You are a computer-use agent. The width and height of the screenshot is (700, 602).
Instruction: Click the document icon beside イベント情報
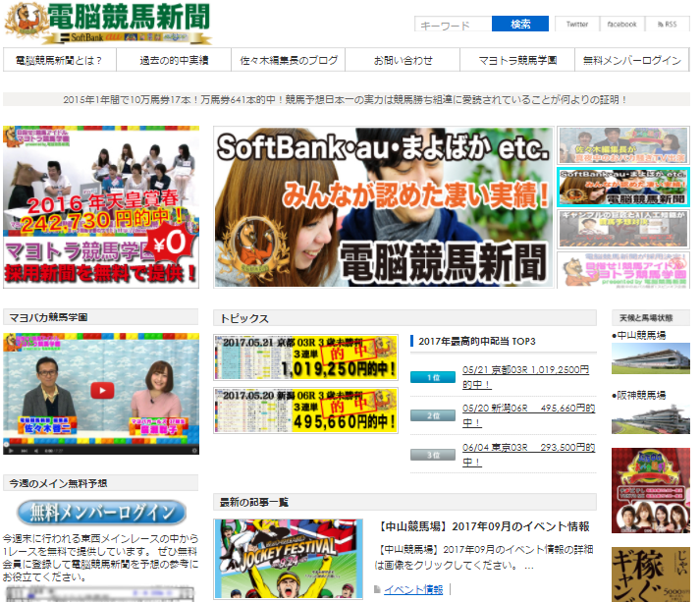tap(377, 589)
